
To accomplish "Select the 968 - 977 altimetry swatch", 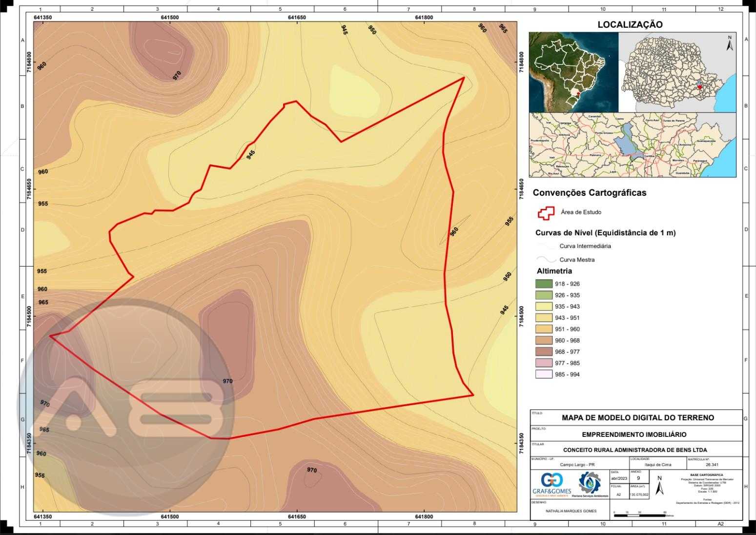I will (x=543, y=352).
